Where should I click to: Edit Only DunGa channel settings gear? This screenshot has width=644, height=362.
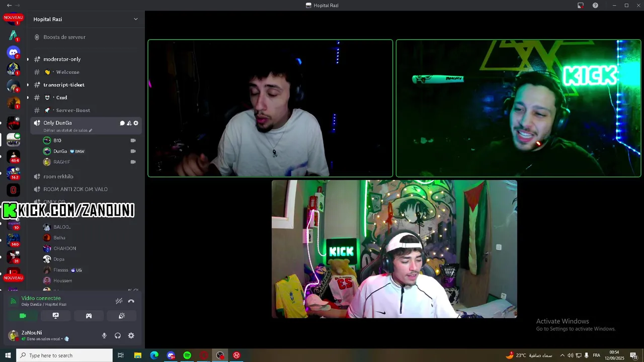pos(136,123)
